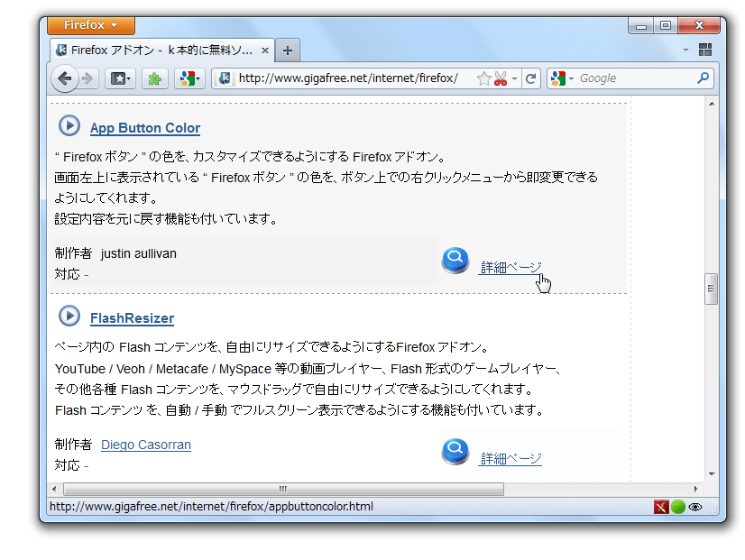Click the vertical scrollbar thumb
Image resolution: width=745 pixels, height=560 pixels.
coord(711,289)
